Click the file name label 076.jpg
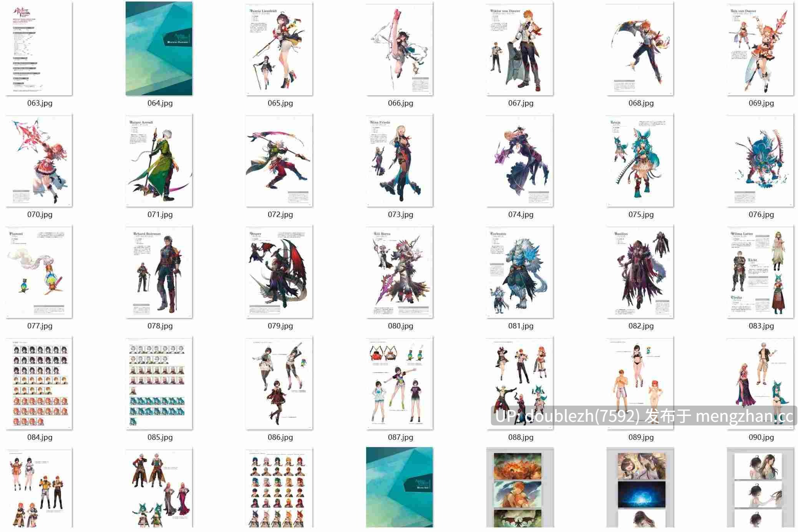The image size is (798, 532). pyautogui.click(x=761, y=214)
